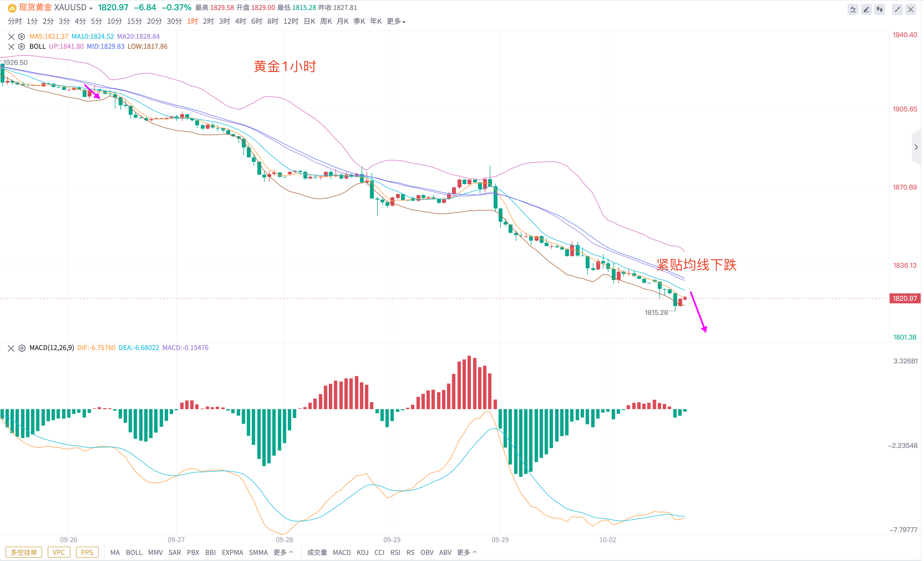Remove the MACD indicator with X

click(x=11, y=348)
